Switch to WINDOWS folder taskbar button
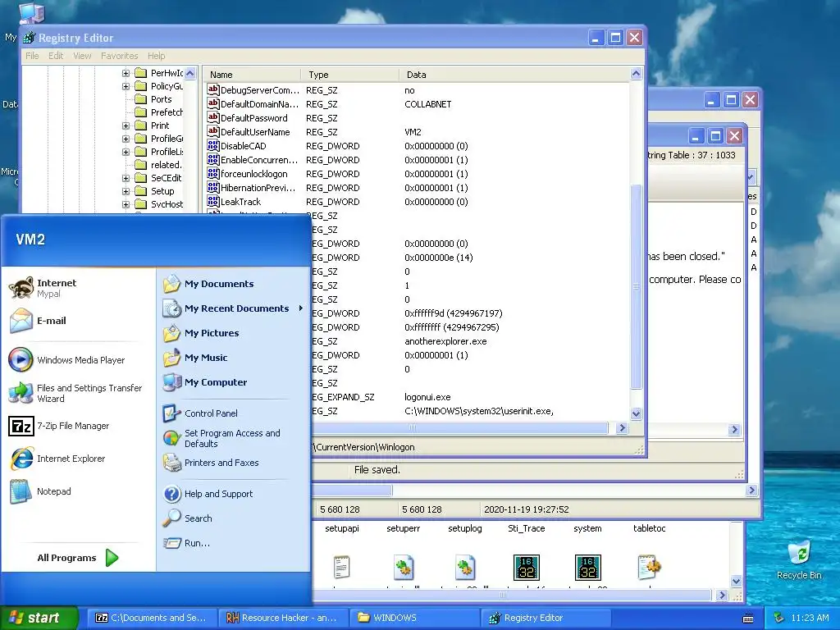This screenshot has width=840, height=630. tap(414, 618)
